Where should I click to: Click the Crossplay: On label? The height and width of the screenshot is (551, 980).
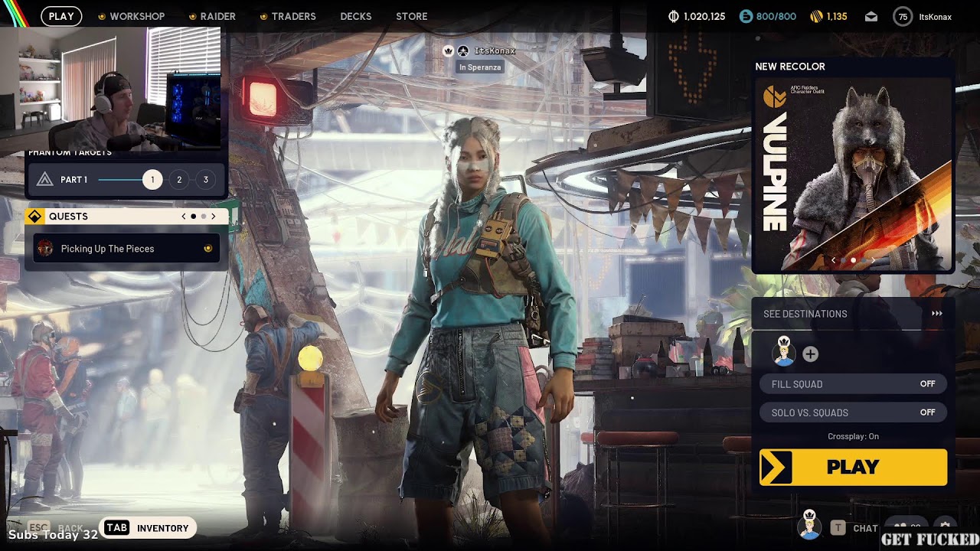pyautogui.click(x=853, y=436)
